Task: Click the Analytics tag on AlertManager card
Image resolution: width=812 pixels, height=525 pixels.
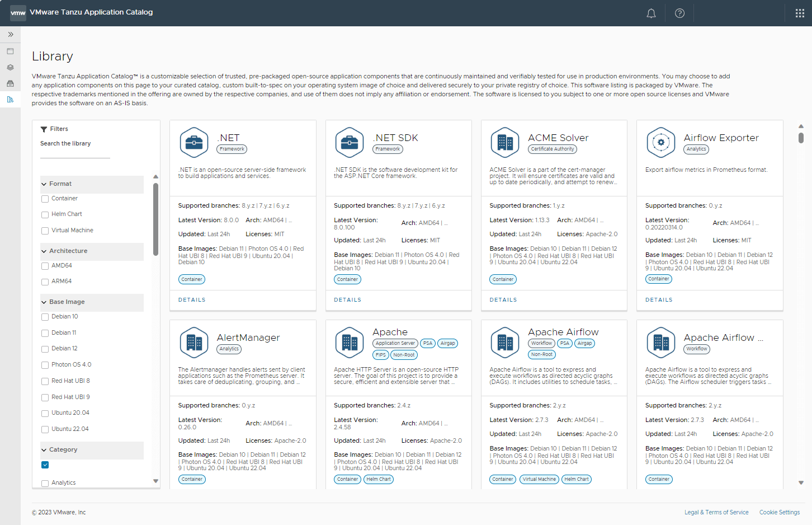Action: pos(229,349)
